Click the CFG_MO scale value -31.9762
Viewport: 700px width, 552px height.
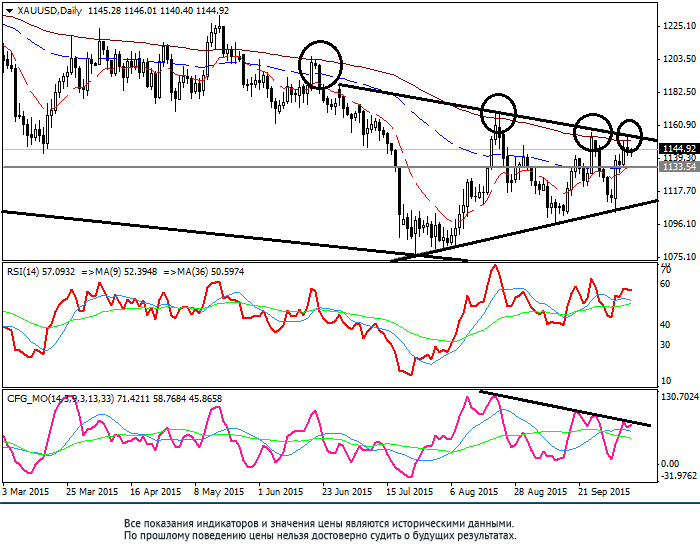679,475
